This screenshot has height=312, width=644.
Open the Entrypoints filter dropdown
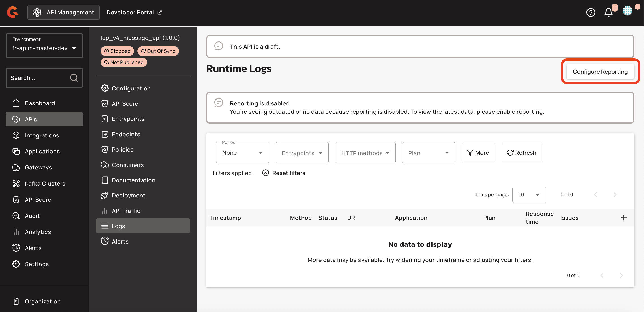[302, 153]
